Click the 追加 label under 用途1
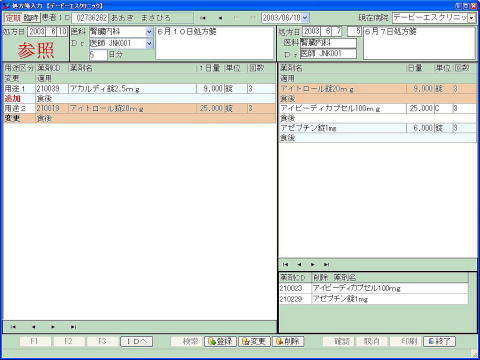The height and width of the screenshot is (360, 480). tap(12, 99)
